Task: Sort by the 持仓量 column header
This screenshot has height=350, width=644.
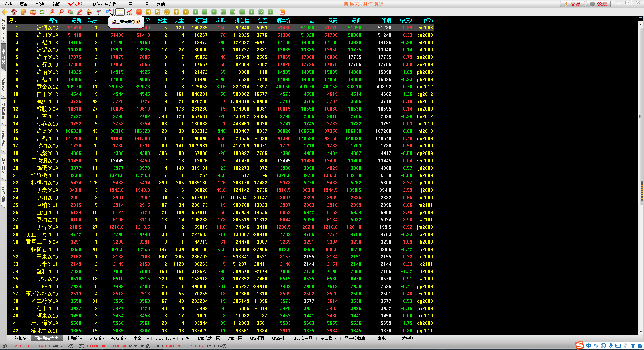Action: [x=242, y=20]
